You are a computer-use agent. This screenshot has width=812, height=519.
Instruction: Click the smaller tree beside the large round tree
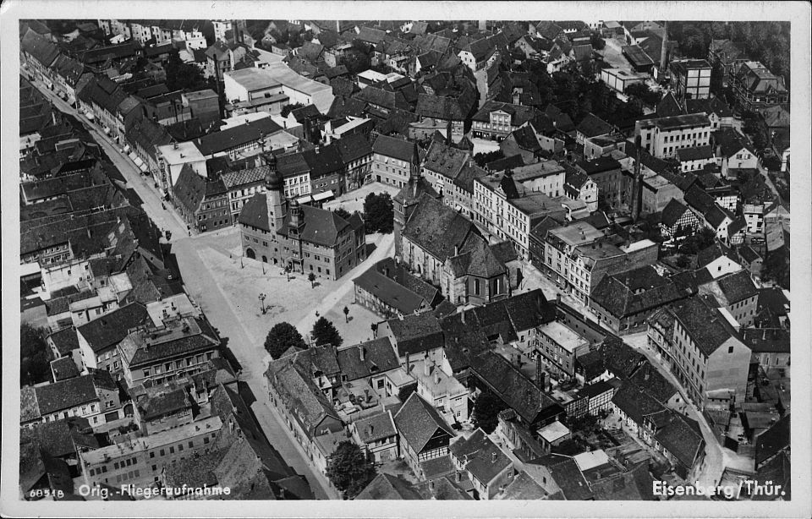tap(326, 332)
